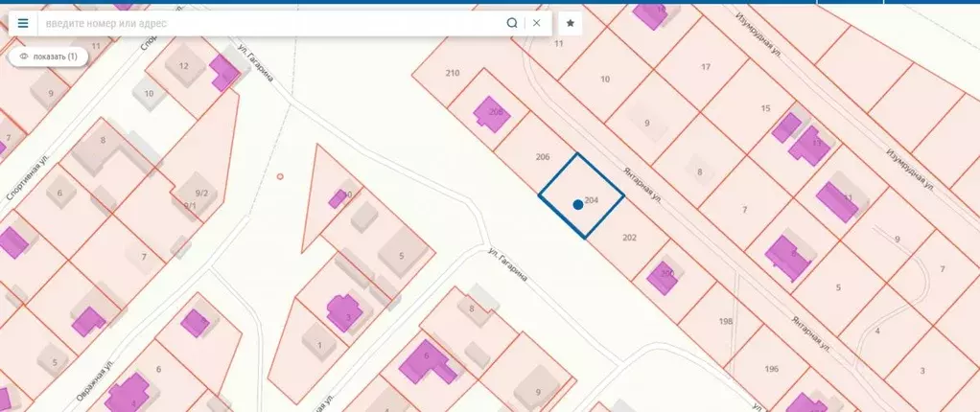Click the purple building labeled 200

pos(663,277)
